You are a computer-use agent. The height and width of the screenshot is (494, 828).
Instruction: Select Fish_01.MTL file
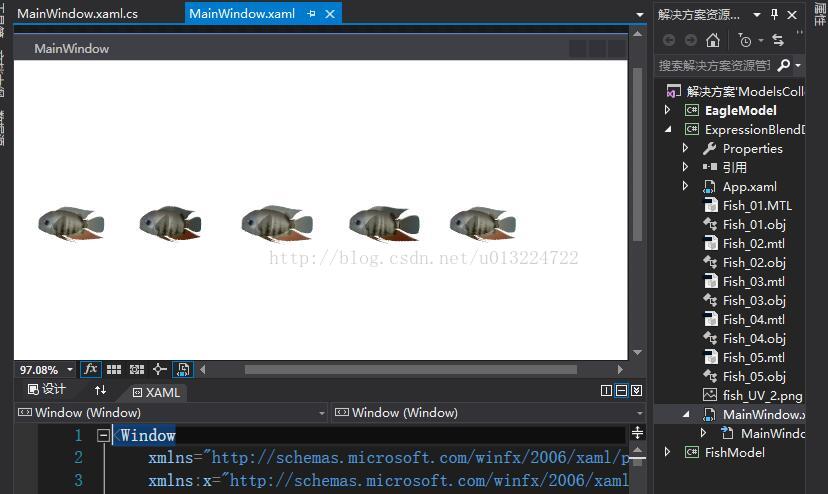757,206
